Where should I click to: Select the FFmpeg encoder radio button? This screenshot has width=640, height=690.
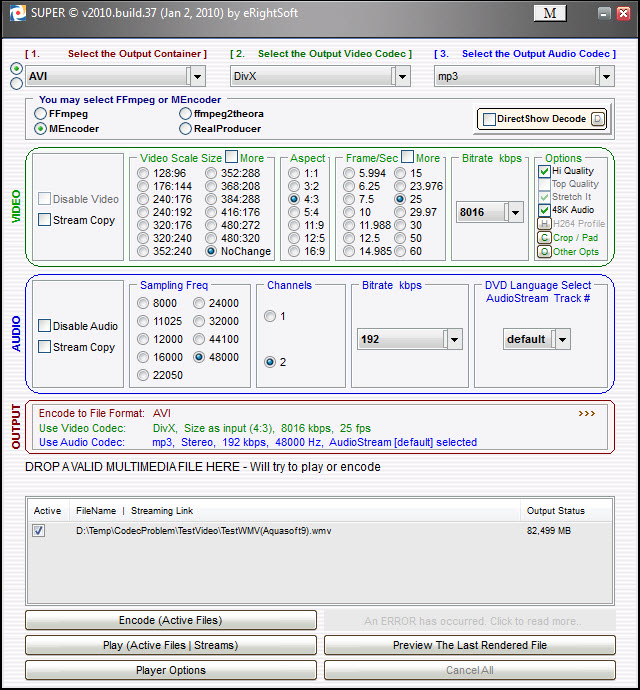pyautogui.click(x=41, y=114)
